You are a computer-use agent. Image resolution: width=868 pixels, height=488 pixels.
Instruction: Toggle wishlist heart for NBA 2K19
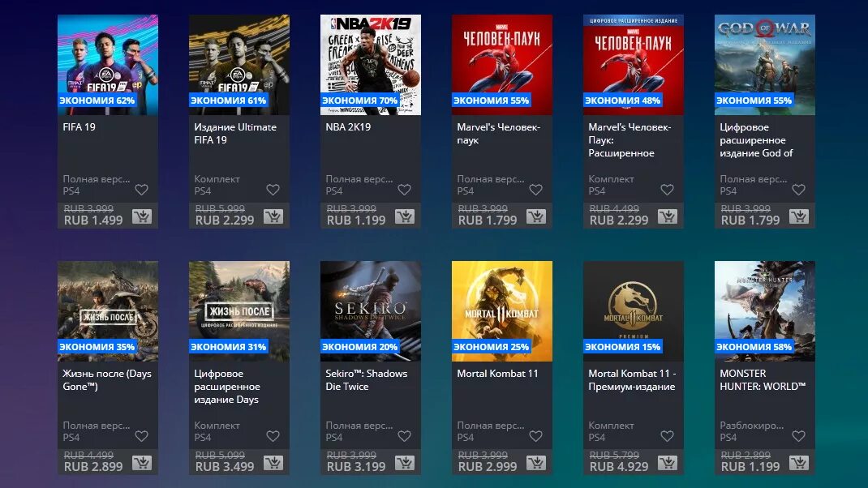(x=405, y=190)
